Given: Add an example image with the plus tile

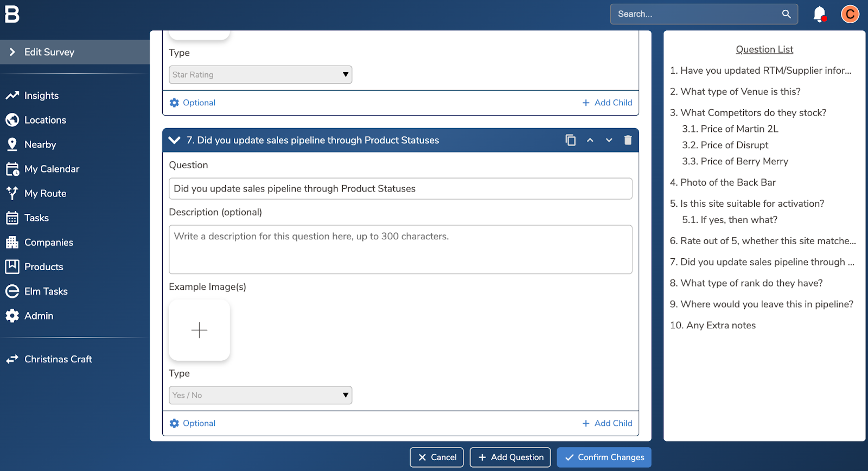Looking at the screenshot, I should click(x=199, y=330).
